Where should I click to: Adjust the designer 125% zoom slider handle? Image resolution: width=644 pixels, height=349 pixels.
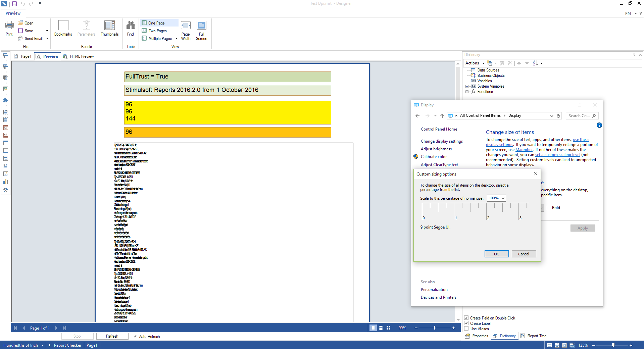613,345
